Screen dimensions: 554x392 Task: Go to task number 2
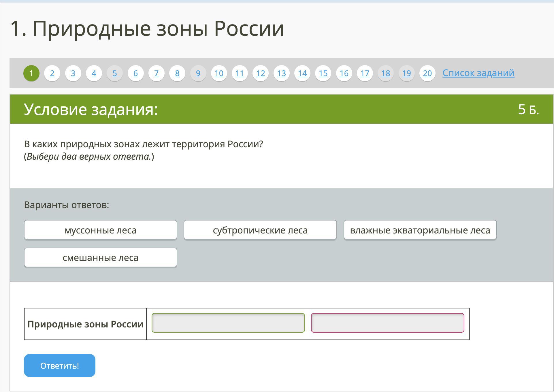point(52,73)
